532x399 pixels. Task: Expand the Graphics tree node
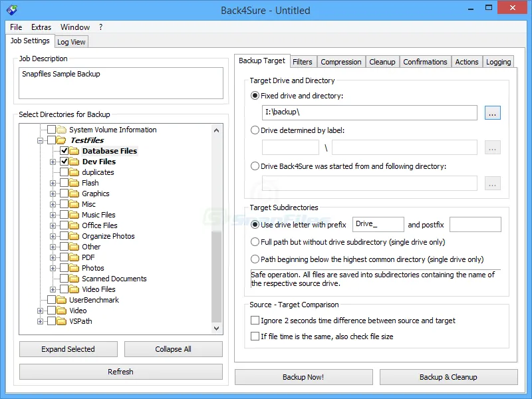[53, 194]
